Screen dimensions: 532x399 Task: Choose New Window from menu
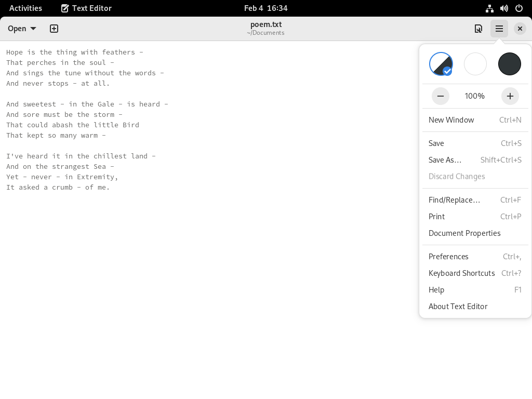(475, 120)
